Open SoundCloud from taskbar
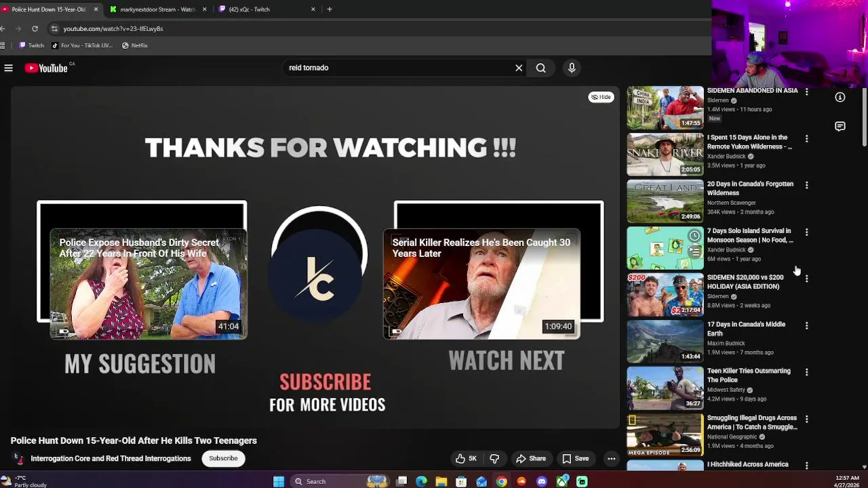 [x=521, y=482]
